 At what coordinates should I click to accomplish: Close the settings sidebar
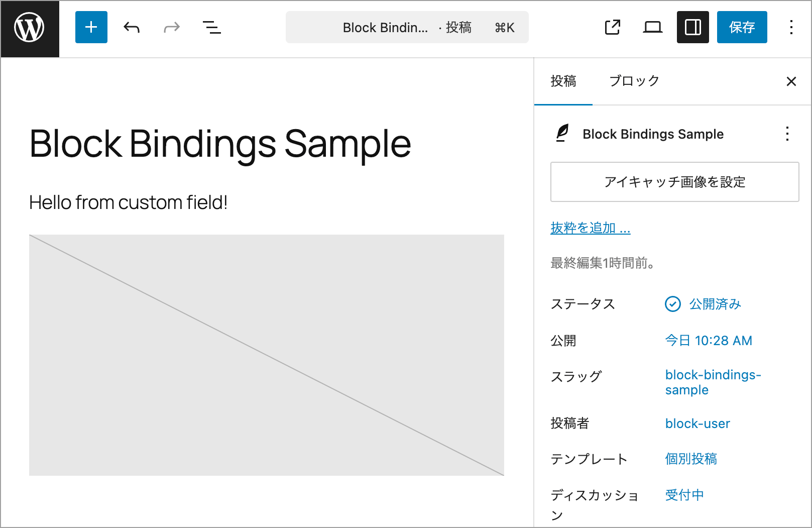[791, 81]
